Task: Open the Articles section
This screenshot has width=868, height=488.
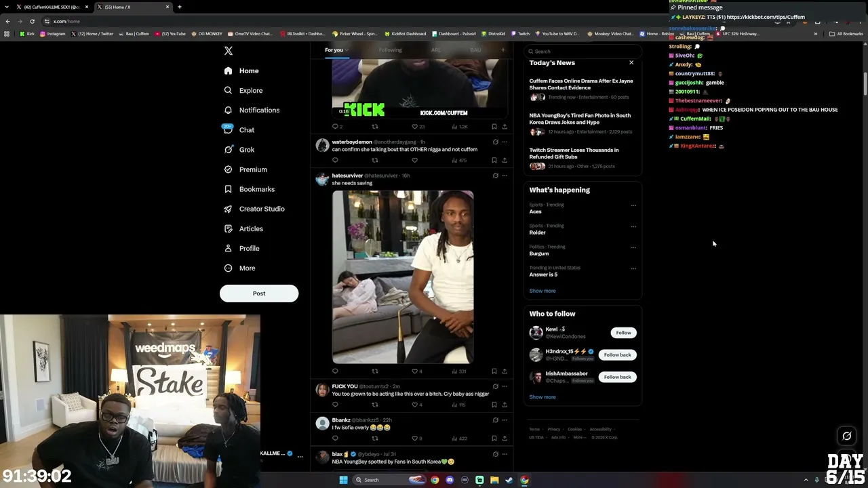Action: tap(243, 228)
